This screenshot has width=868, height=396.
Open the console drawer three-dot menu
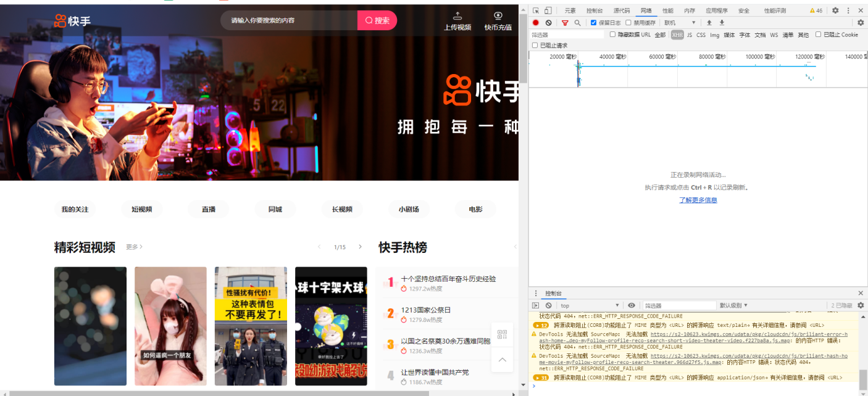coord(535,294)
